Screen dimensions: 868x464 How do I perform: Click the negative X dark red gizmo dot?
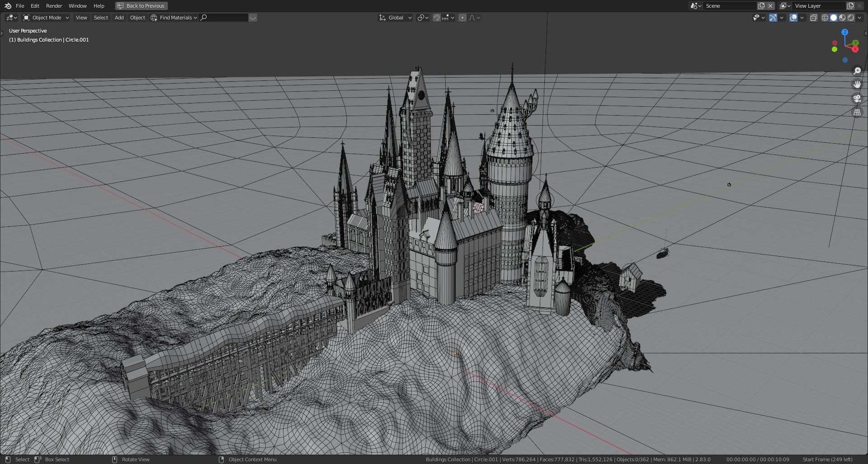[835, 43]
